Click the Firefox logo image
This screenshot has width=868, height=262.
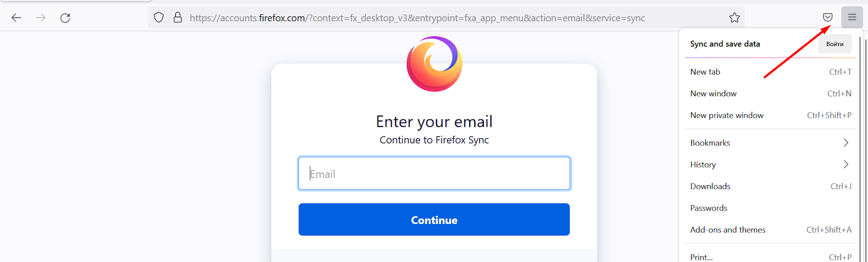point(435,64)
